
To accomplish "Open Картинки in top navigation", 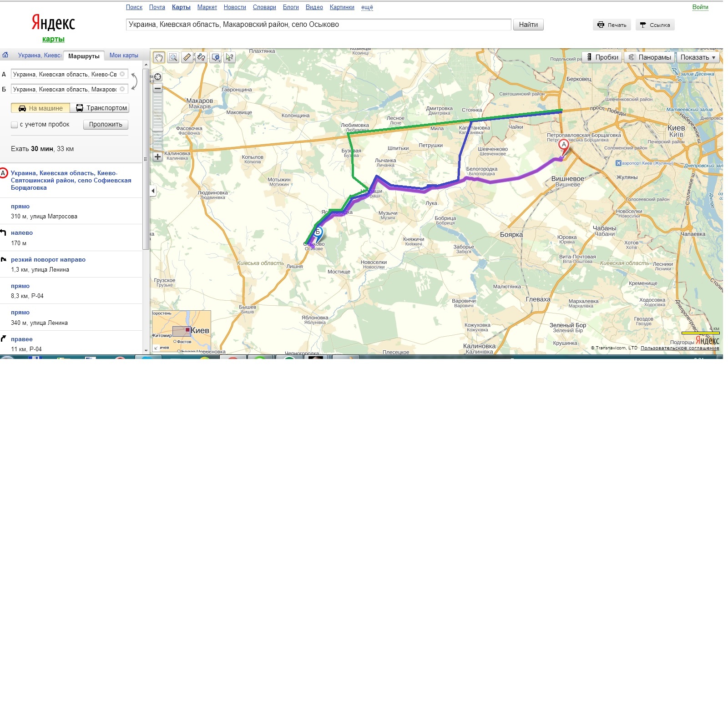I will 342,7.
